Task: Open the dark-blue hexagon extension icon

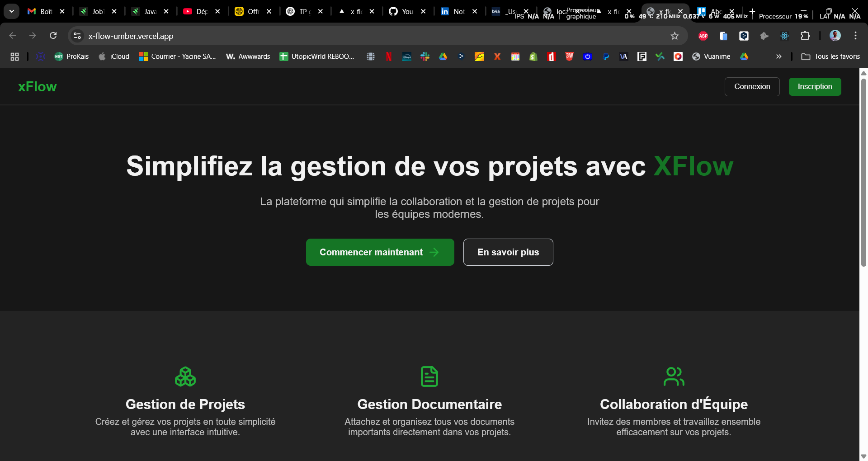Action: click(x=744, y=36)
